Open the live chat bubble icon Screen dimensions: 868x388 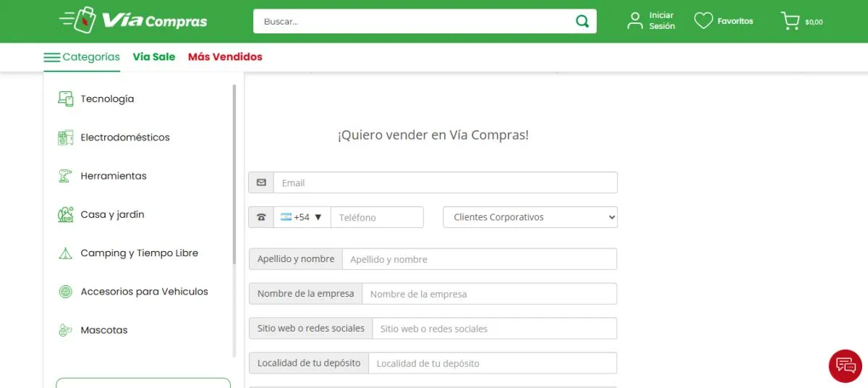[845, 365]
